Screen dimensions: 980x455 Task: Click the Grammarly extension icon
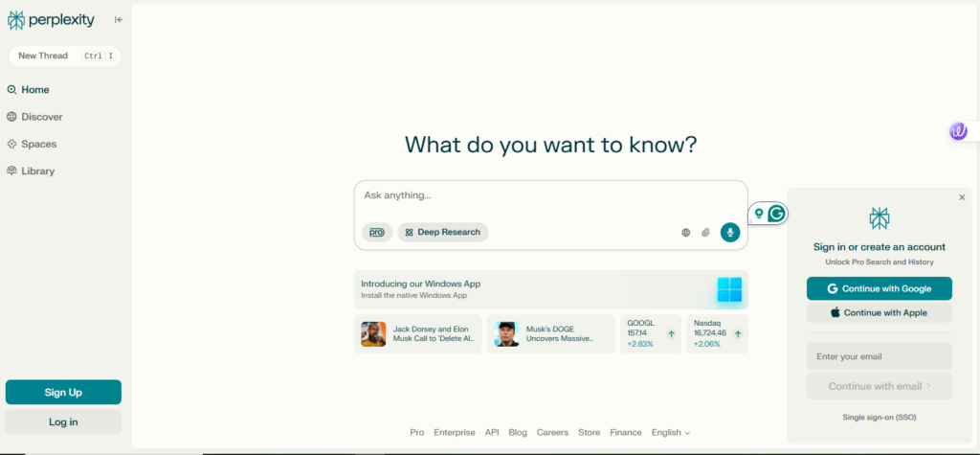[x=777, y=214]
